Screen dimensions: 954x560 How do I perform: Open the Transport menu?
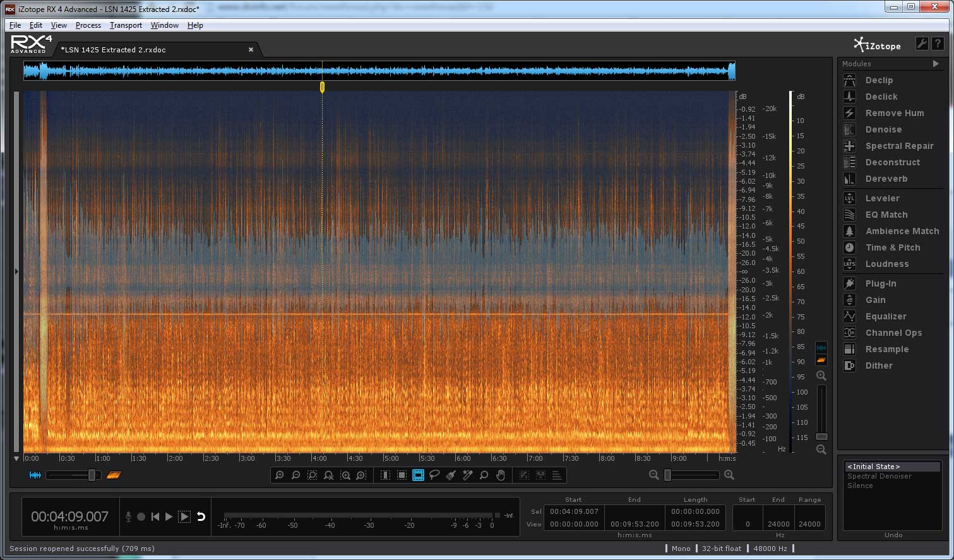[126, 25]
